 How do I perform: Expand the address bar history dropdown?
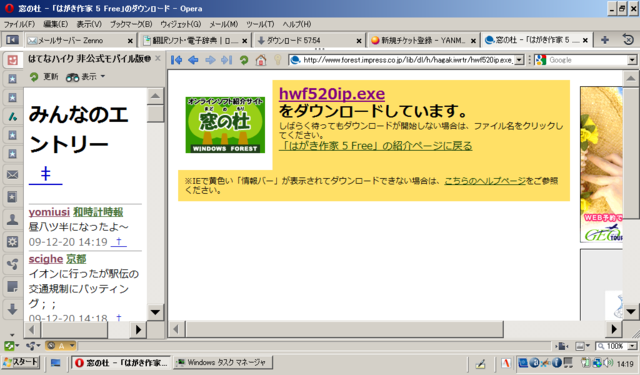pyautogui.click(x=519, y=60)
